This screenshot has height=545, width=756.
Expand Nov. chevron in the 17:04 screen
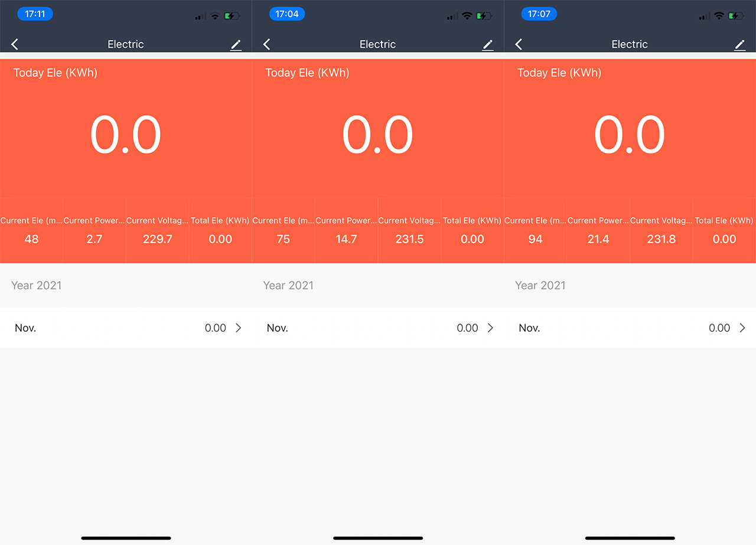[490, 328]
